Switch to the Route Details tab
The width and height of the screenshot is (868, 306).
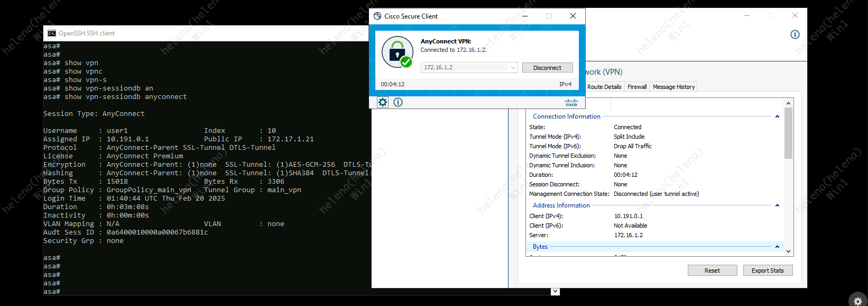pos(604,87)
